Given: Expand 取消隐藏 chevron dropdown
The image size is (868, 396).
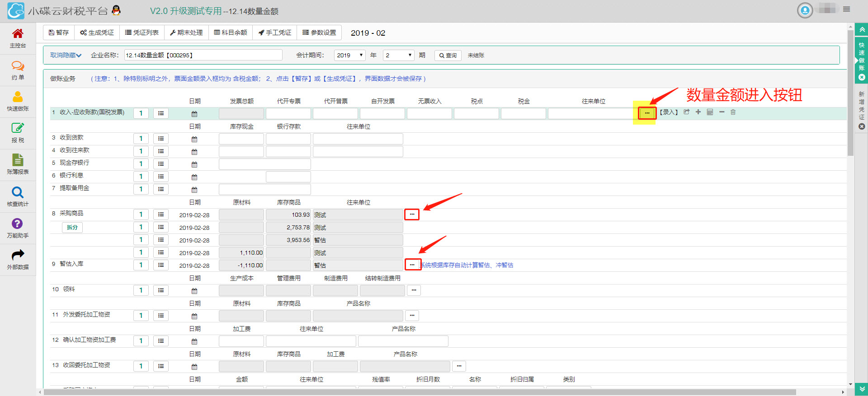Looking at the screenshot, I should (x=66, y=55).
